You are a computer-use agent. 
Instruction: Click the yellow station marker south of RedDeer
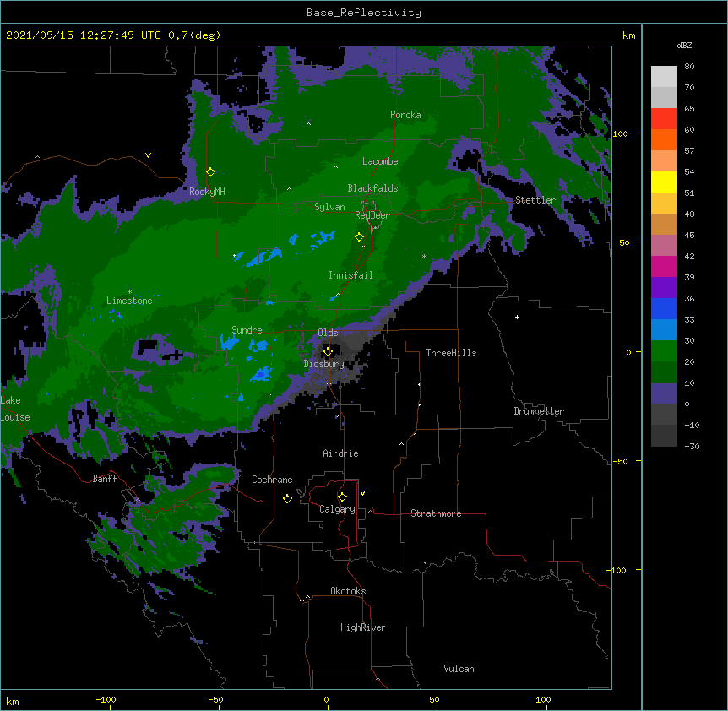(360, 237)
